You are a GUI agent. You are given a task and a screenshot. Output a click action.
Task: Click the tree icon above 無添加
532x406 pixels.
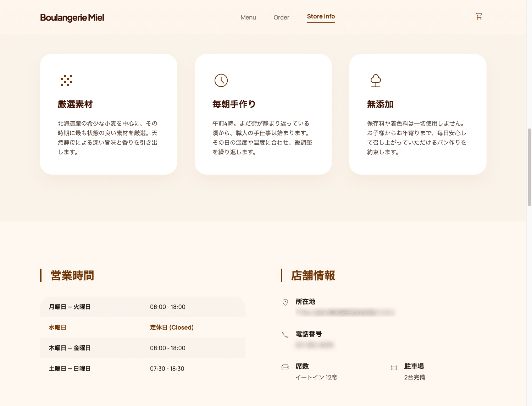coord(376,81)
